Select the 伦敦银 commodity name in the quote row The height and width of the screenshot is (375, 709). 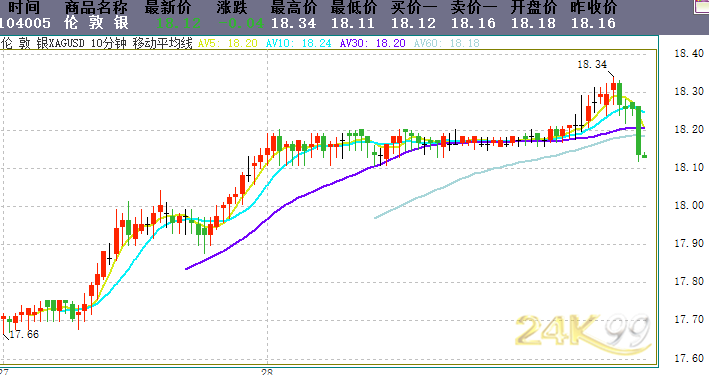click(x=96, y=23)
